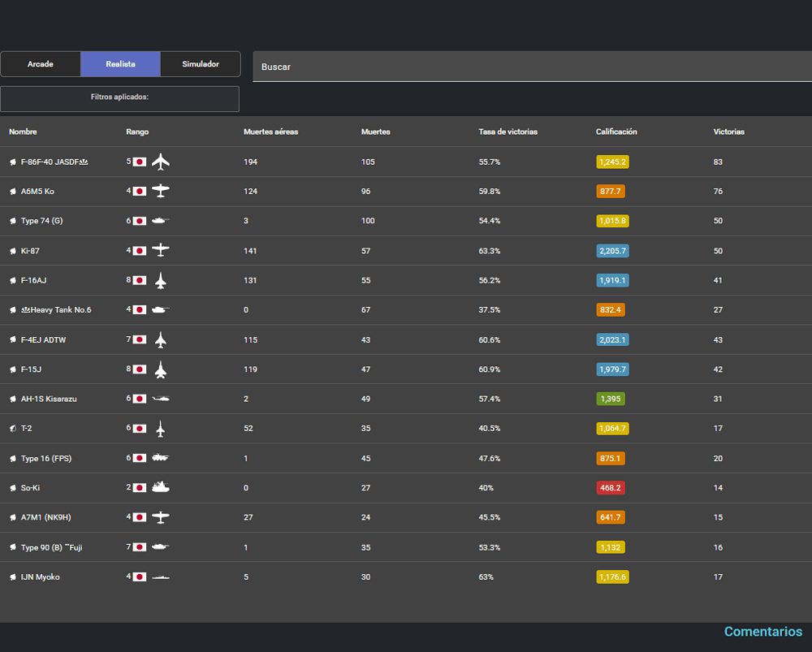This screenshot has width=812, height=652.
Task: Click the Japan flag next to F-16AJ
Action: (x=140, y=280)
